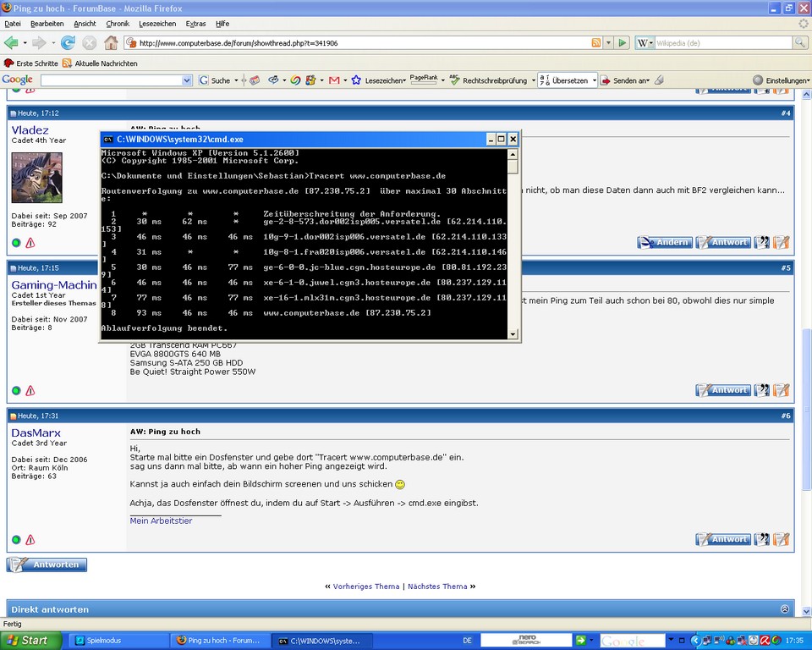This screenshot has width=812, height=650.
Task: Open the PageRank dropdown arrow
Action: pyautogui.click(x=442, y=80)
